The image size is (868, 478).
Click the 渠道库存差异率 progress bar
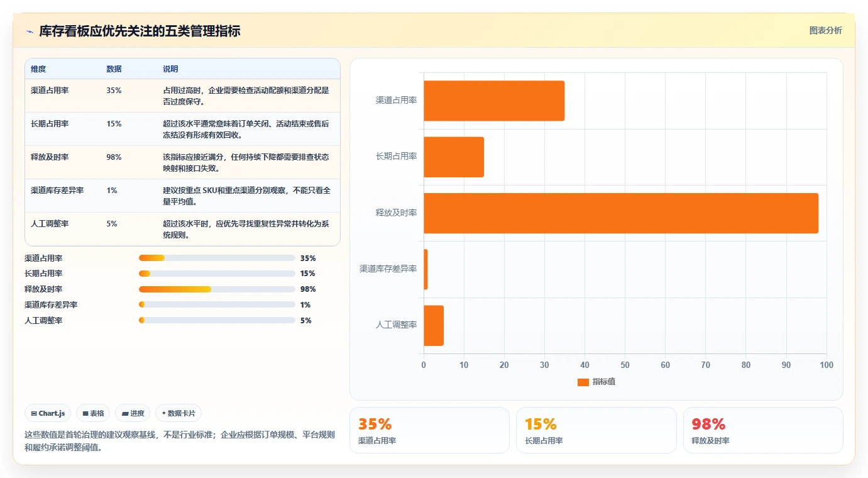click(x=217, y=304)
